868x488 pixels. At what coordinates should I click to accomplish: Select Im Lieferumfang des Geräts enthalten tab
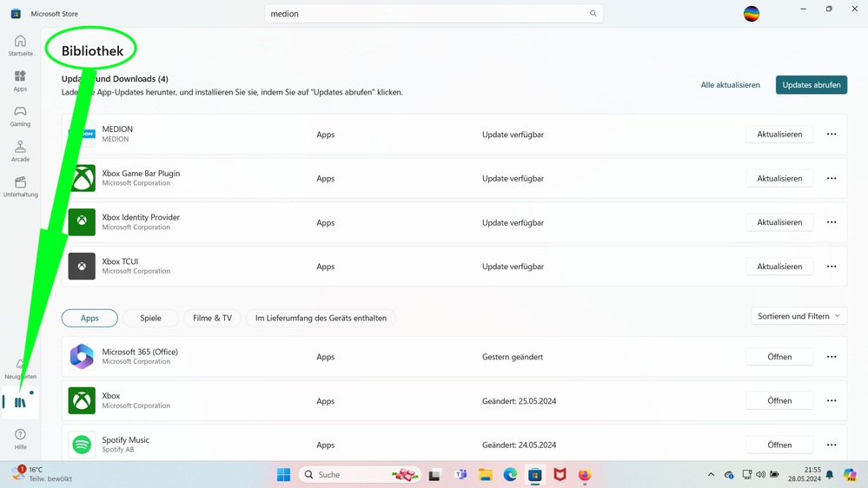point(321,318)
